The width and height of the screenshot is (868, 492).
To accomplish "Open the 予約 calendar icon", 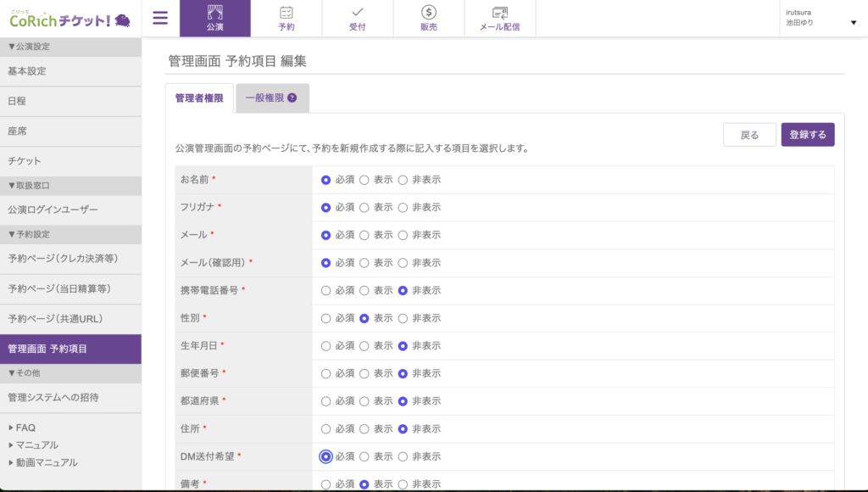I will click(x=287, y=13).
